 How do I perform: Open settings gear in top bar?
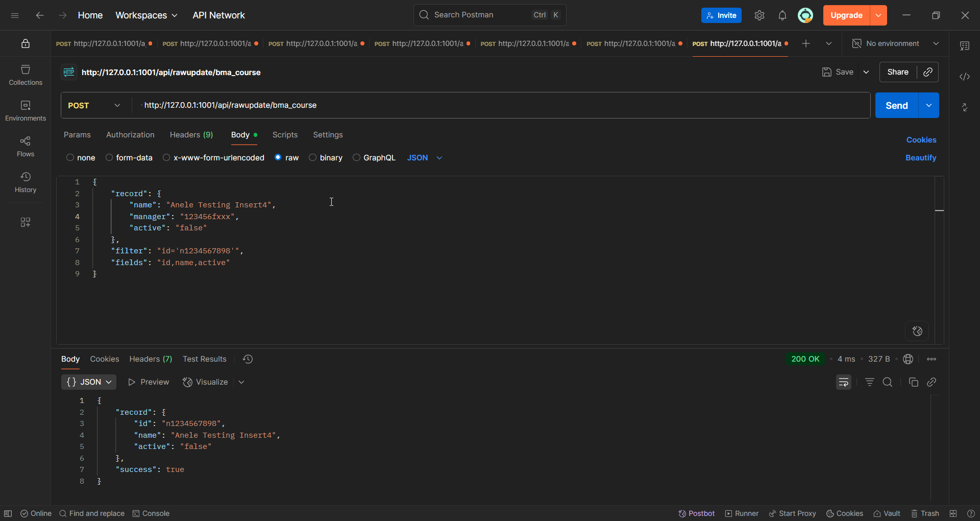tap(759, 15)
